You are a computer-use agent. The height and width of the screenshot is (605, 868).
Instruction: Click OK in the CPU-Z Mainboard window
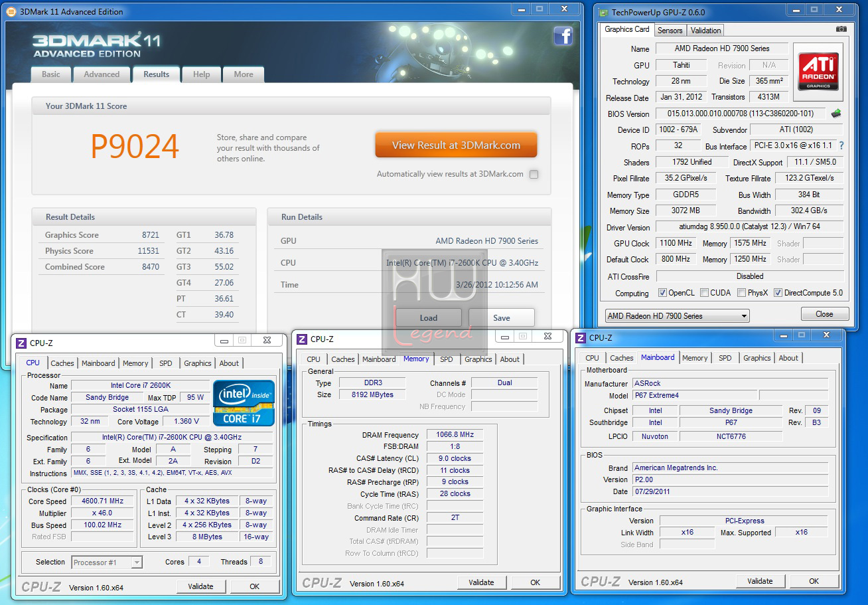[x=814, y=581]
